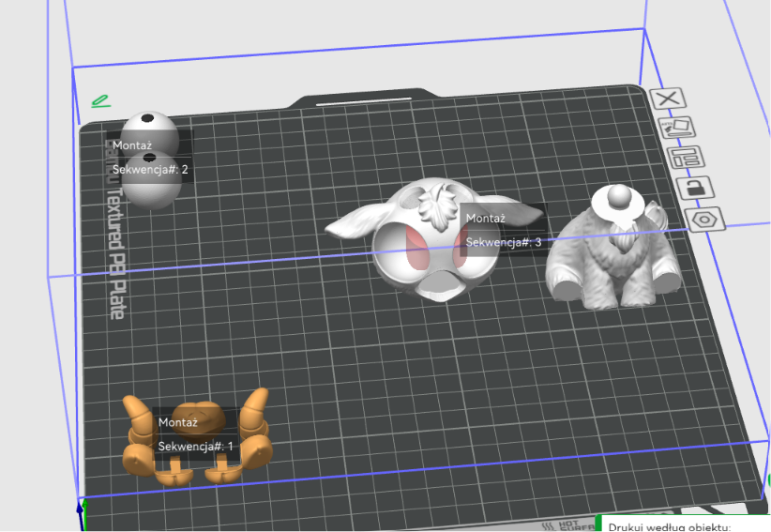Click the remove plate X icon
This screenshot has width=771, height=532.
pyautogui.click(x=668, y=99)
